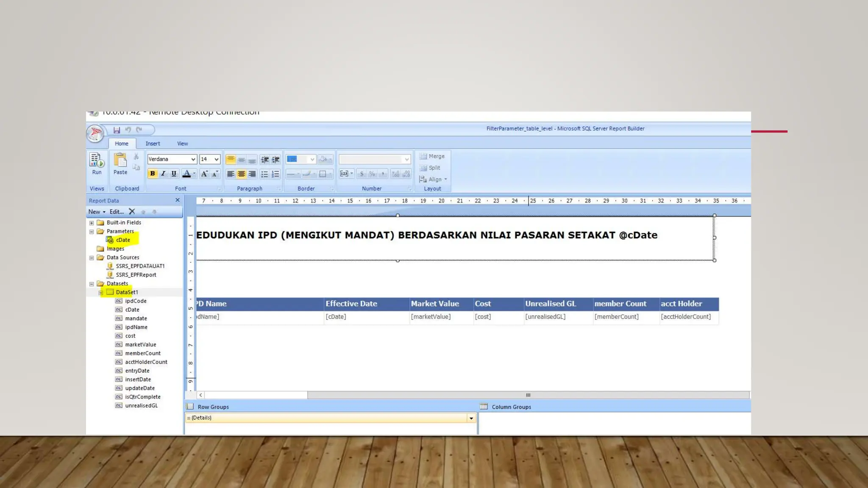The image size is (868, 488).
Task: Collapse the Datasets folder
Action: coord(92,284)
